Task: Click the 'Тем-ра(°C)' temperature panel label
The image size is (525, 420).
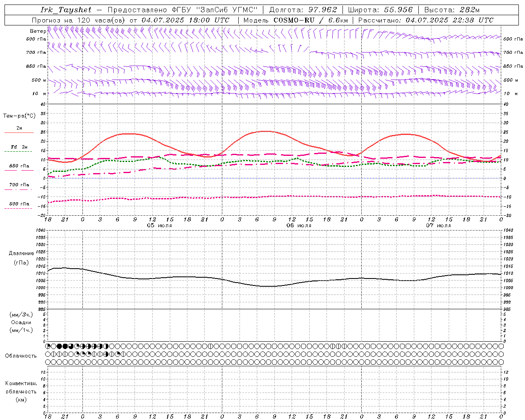Action: [x=19, y=116]
